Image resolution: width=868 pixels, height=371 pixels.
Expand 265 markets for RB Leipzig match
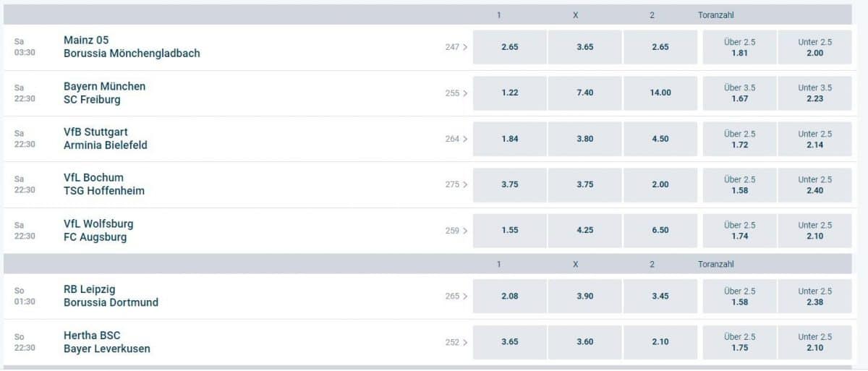coord(456,296)
